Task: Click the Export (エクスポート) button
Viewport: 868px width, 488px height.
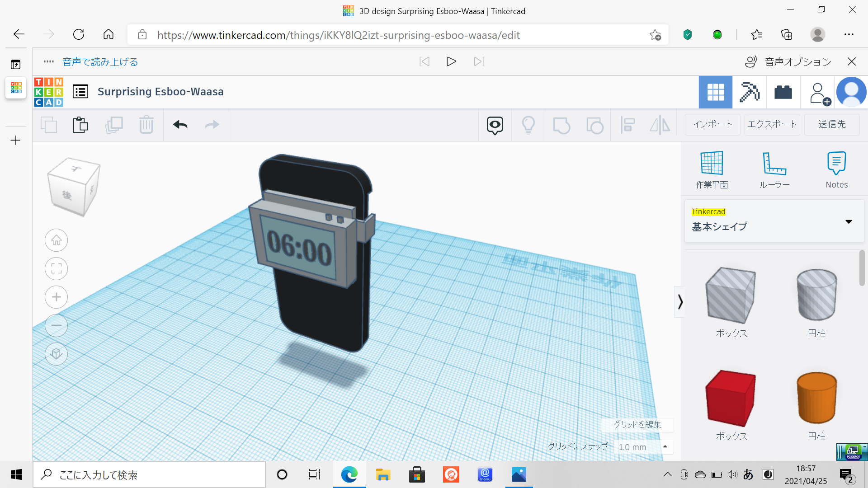Action: point(772,124)
